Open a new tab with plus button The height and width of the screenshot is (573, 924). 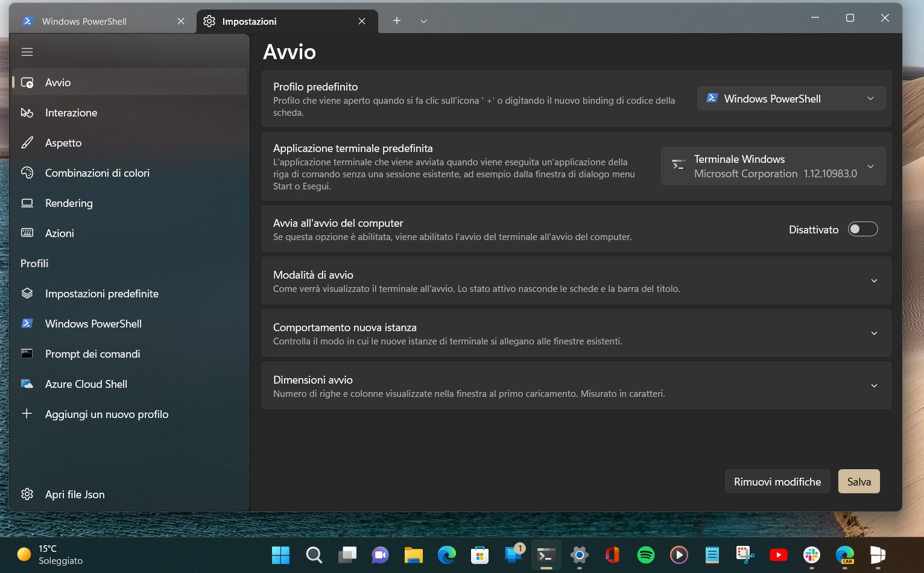(396, 21)
